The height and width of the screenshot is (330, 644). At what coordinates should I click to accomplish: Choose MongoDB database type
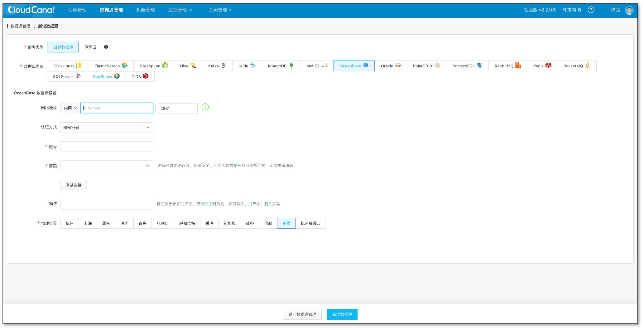tap(281, 66)
